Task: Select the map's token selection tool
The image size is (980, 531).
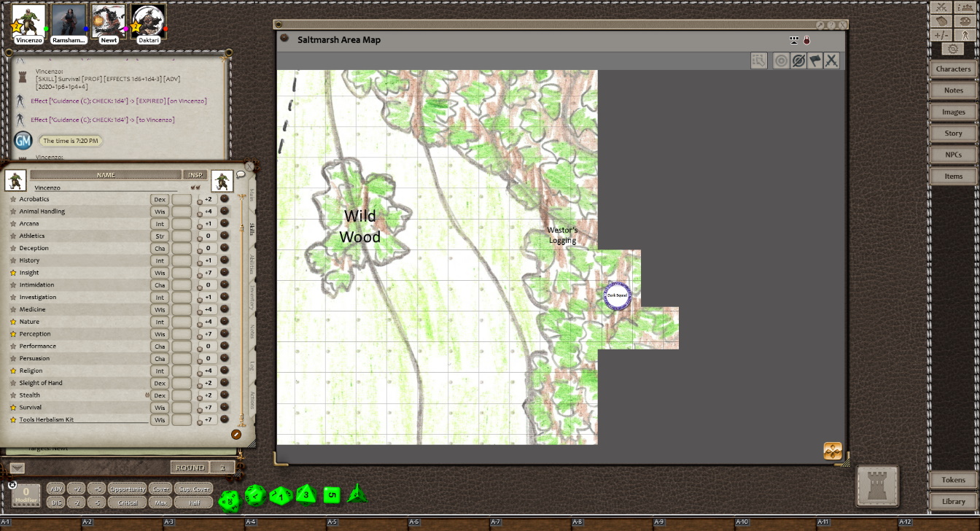Action: [x=759, y=61]
